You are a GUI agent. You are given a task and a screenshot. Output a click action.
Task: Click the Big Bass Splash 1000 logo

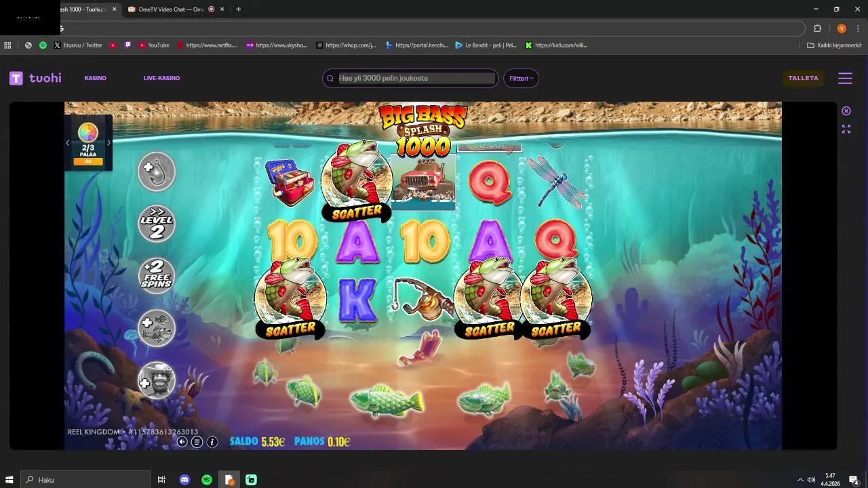[423, 130]
